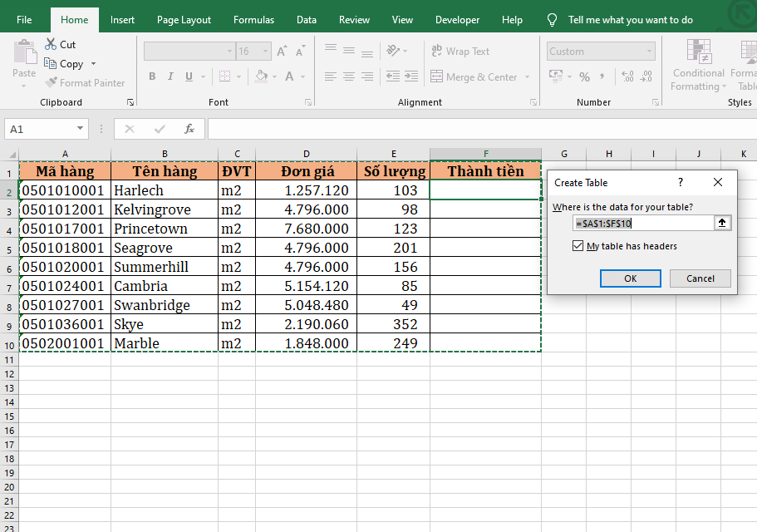Viewport: 757px width, 532px height.
Task: Click the Insert Function fx icon
Action: pyautogui.click(x=189, y=129)
